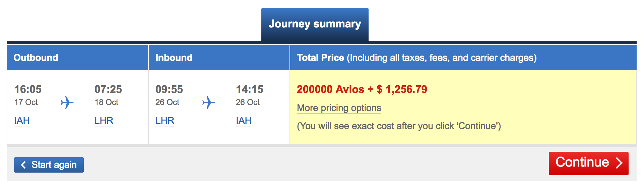Click the left chevron on Start again
The height and width of the screenshot is (194, 644).
pos(23,165)
